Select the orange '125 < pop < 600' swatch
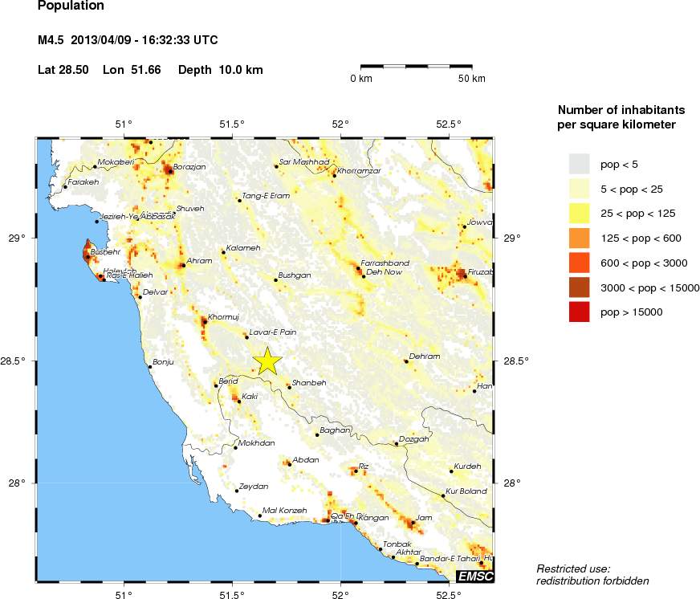Viewport: 700px width, 599px height. point(579,238)
